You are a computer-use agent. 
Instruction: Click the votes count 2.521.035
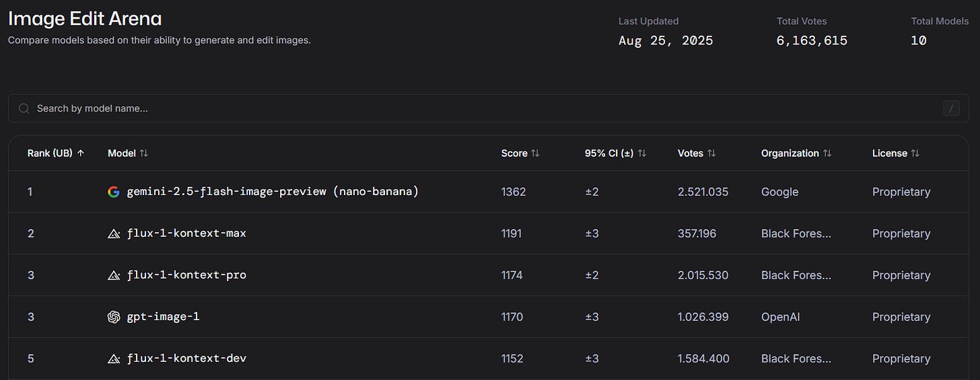coord(703,192)
